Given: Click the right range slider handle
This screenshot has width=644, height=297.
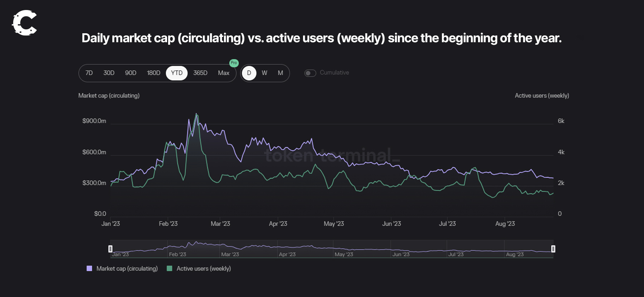Looking at the screenshot, I should click(553, 249).
